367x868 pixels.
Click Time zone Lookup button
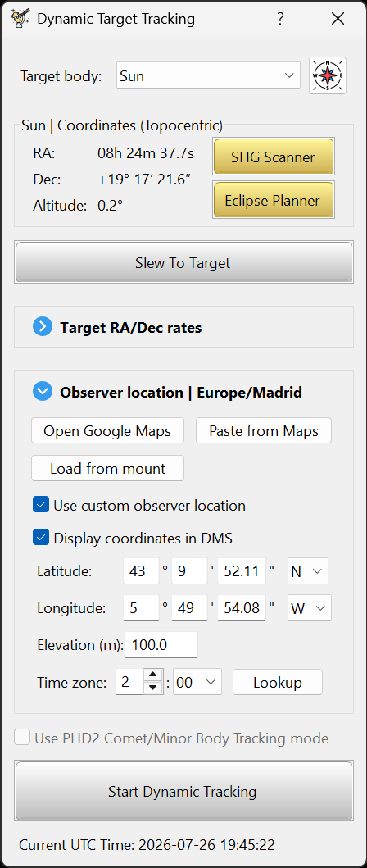pyautogui.click(x=278, y=682)
